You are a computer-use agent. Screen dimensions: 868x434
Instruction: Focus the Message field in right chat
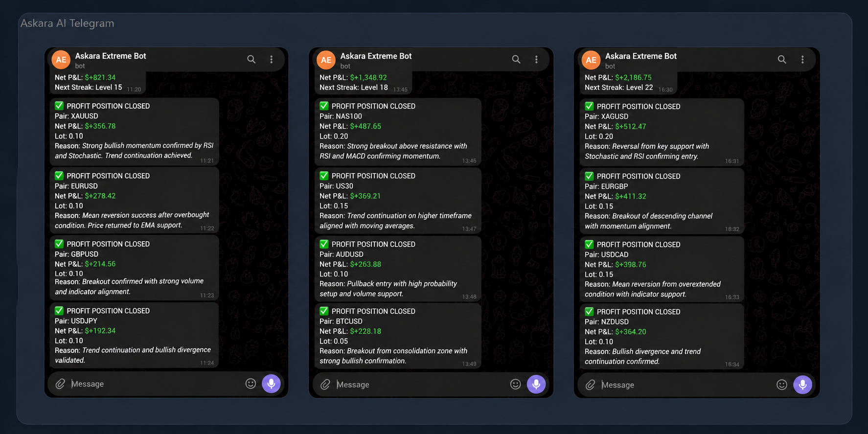click(686, 385)
